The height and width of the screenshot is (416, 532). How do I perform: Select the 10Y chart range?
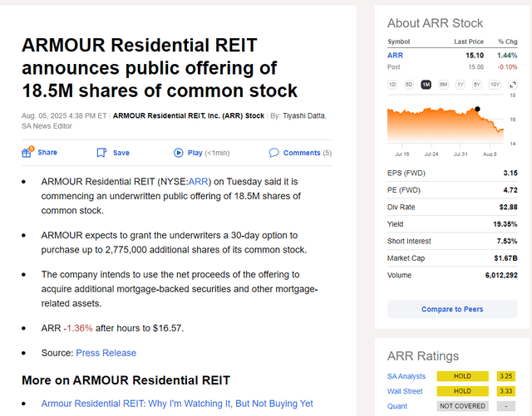495,85
